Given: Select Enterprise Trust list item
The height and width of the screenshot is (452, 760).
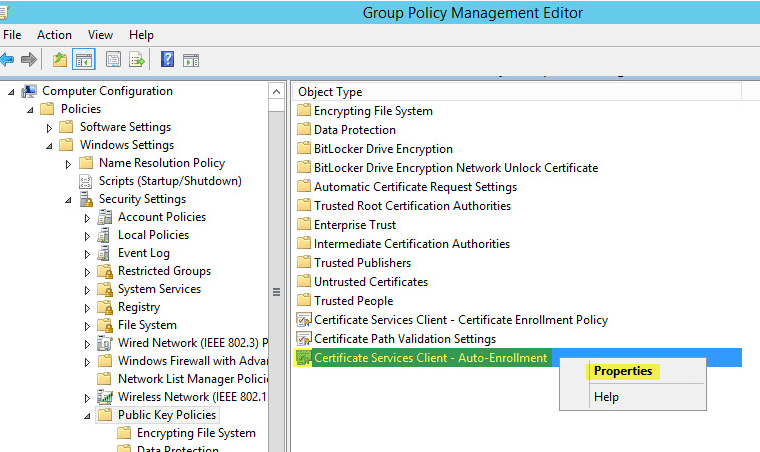Looking at the screenshot, I should click(x=355, y=225).
